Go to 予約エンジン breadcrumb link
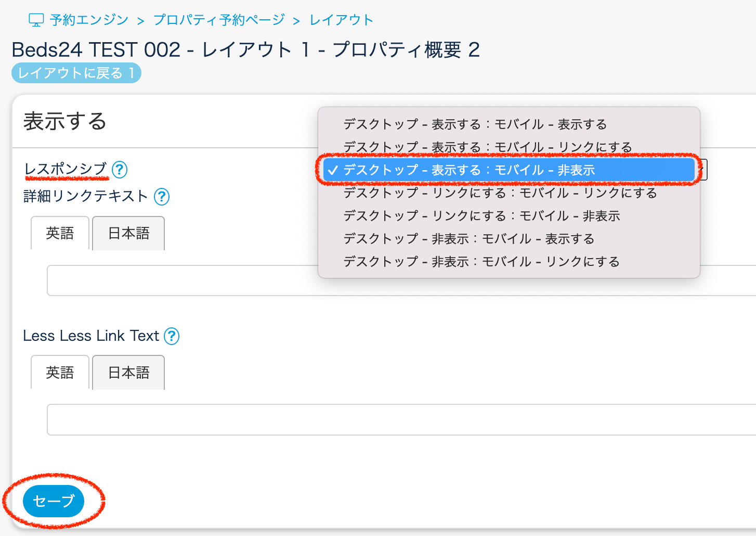Screen dimensions: 756x536 (x=89, y=20)
